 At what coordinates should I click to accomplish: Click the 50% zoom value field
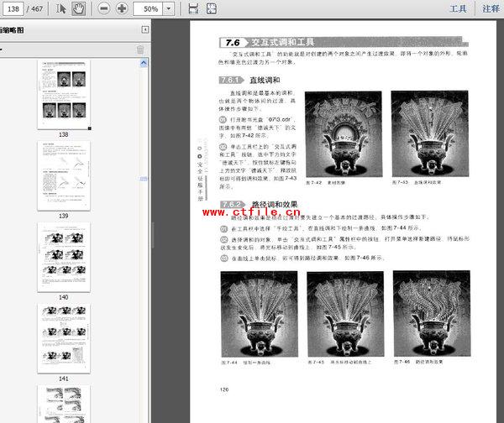(x=150, y=8)
